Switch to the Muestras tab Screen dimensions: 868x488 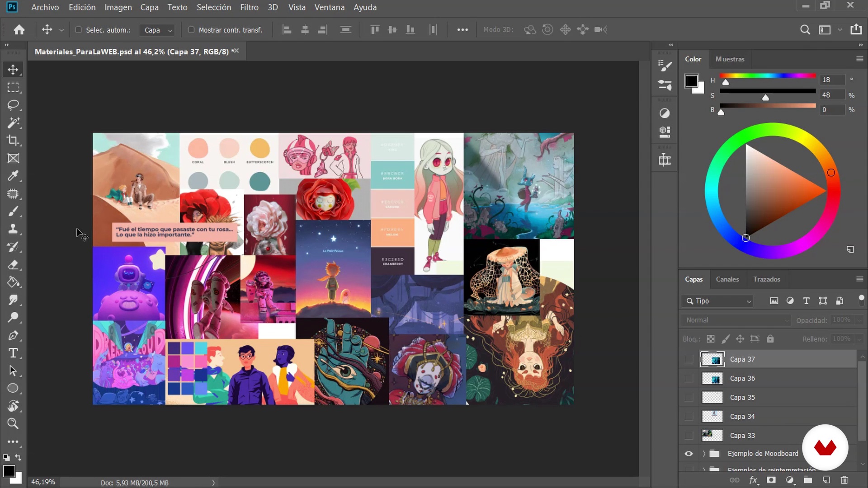[x=730, y=59]
